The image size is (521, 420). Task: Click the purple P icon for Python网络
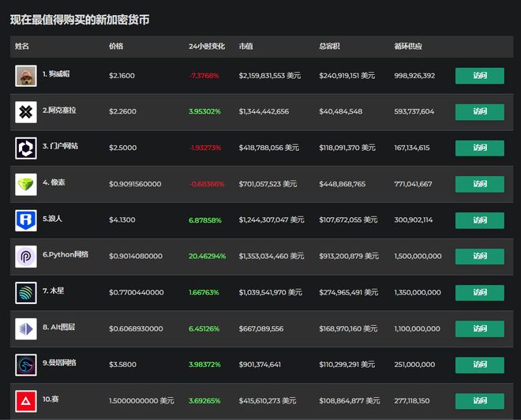coord(26,257)
